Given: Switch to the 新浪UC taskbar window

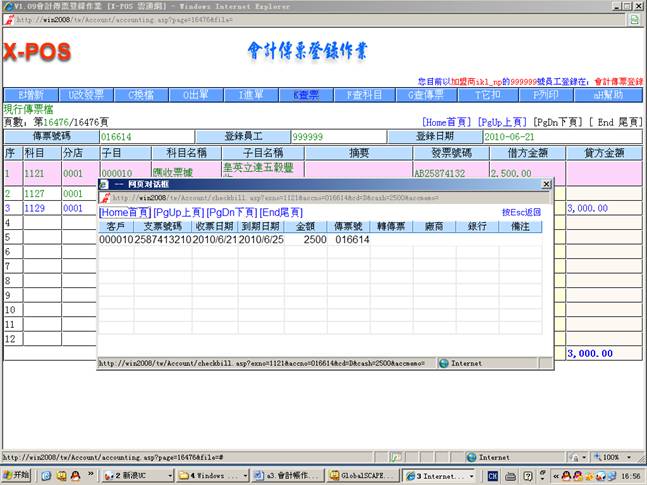Looking at the screenshot, I should click(x=138, y=476).
